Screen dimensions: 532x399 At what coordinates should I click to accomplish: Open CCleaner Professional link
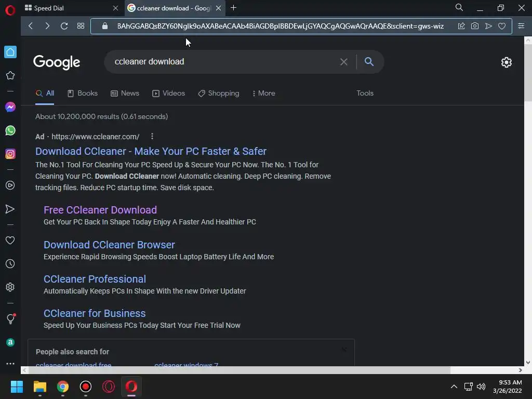click(95, 279)
